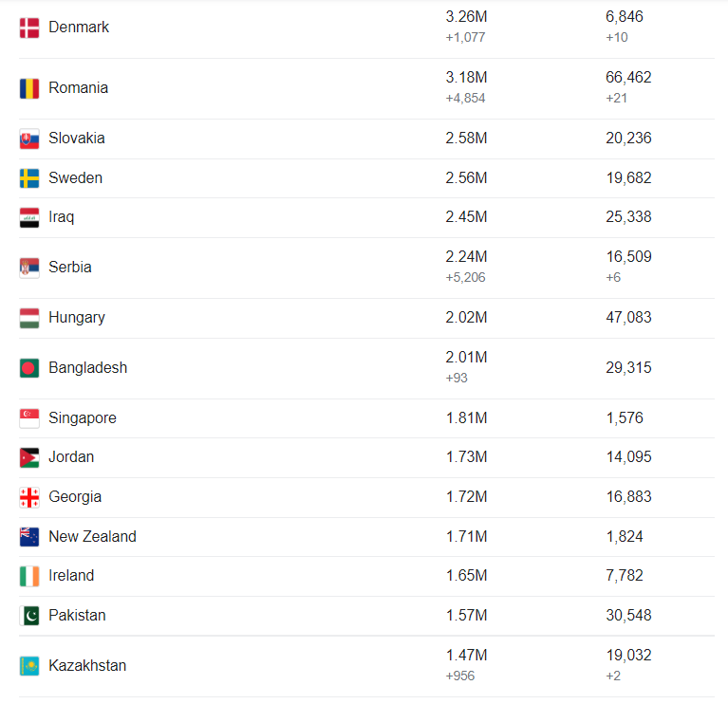Click the Iraq flag icon

pos(29,217)
